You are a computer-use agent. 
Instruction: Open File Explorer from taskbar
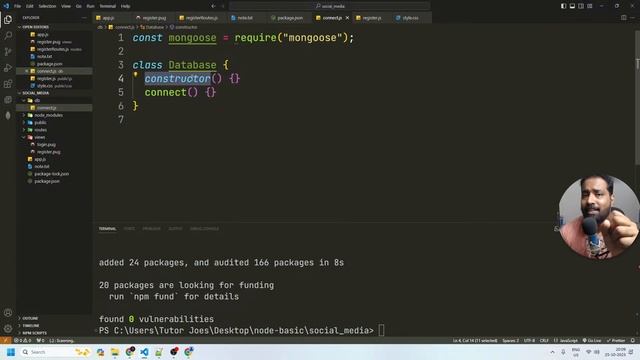[115, 352]
